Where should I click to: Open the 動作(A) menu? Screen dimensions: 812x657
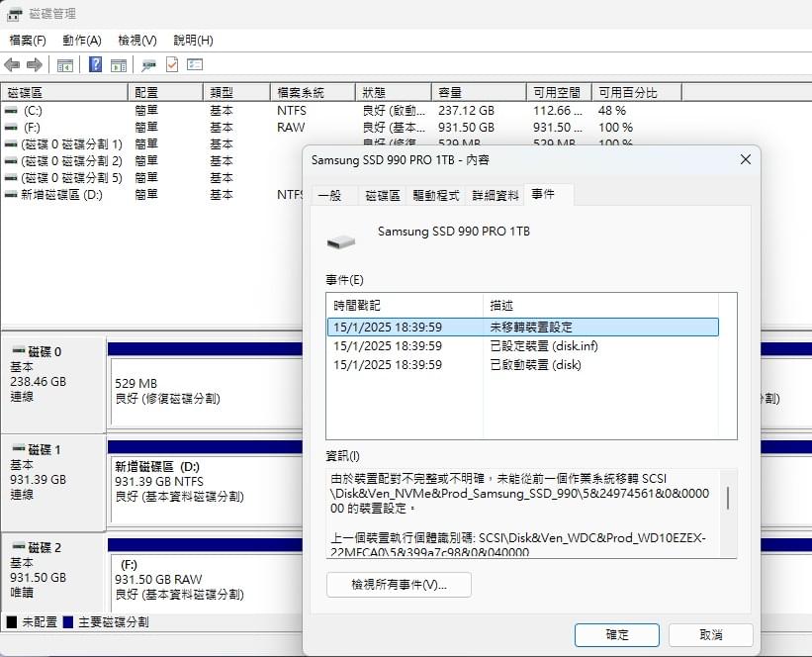coord(82,41)
